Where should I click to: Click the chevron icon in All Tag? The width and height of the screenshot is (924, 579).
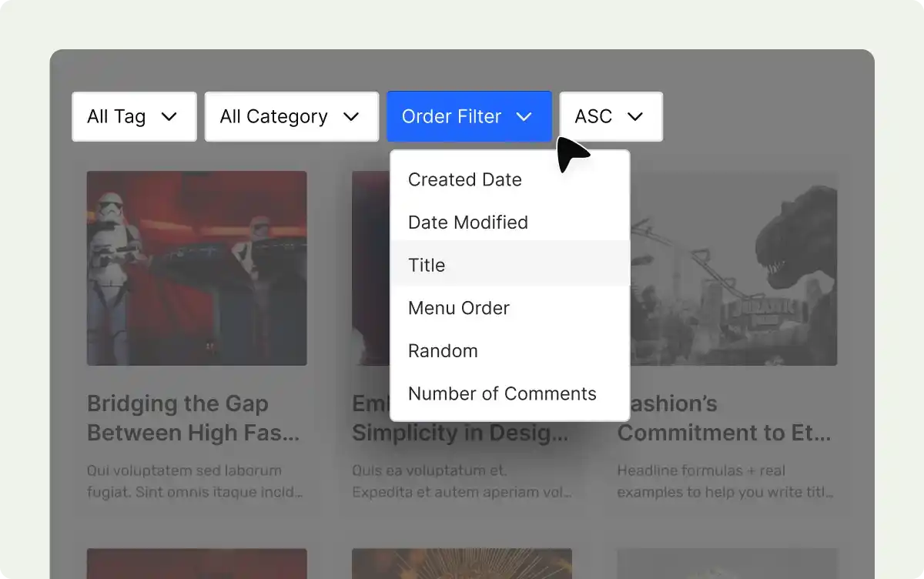pos(169,117)
